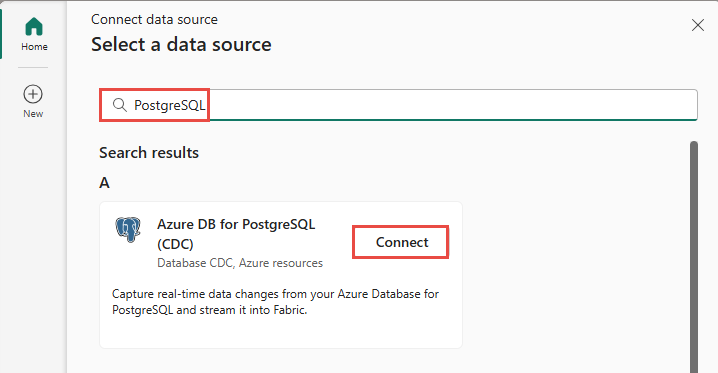Click the magnifying glass search icon
The image size is (718, 373).
(120, 105)
